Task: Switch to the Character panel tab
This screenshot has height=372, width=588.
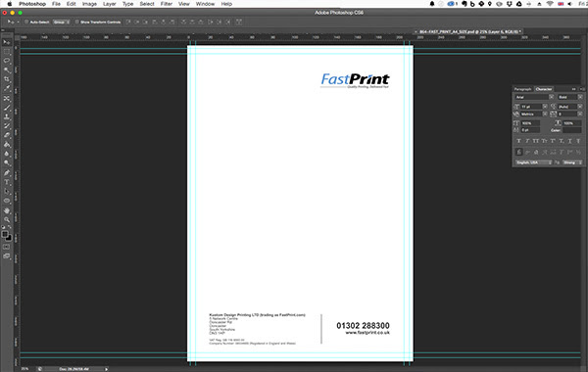Action: click(x=543, y=89)
